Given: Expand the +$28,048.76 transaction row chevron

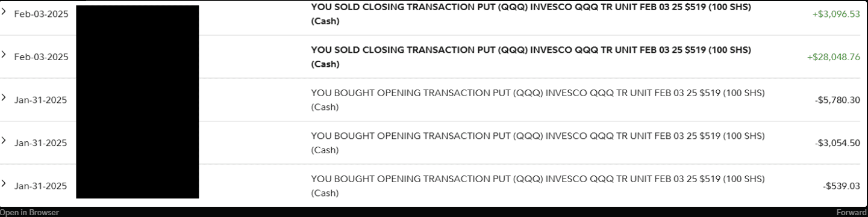Looking at the screenshot, I should [x=4, y=55].
